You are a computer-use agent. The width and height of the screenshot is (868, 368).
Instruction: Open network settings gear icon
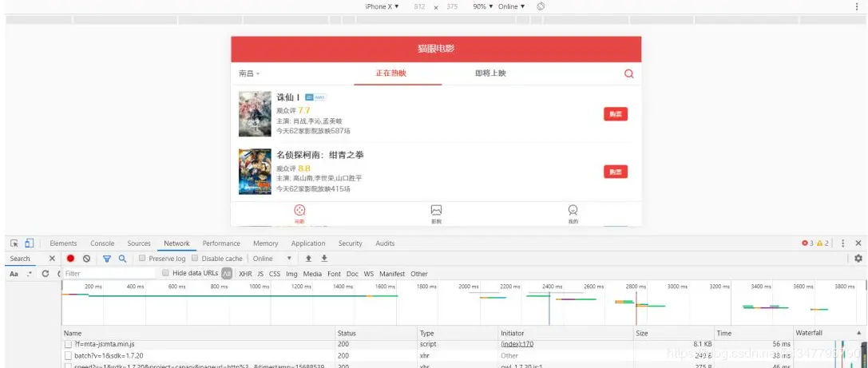coord(858,259)
